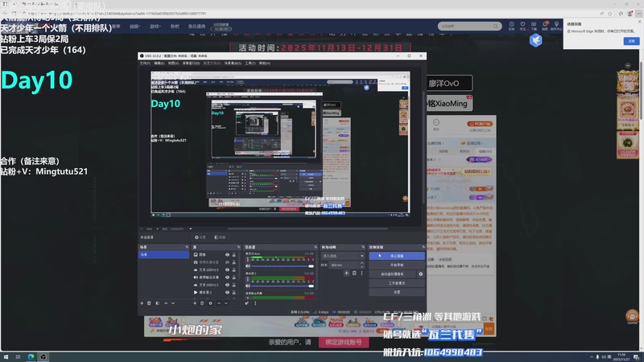Toggle lock on 文本 (GDI+) 3 source
This screenshot has height=362, width=644.
tap(234, 270)
